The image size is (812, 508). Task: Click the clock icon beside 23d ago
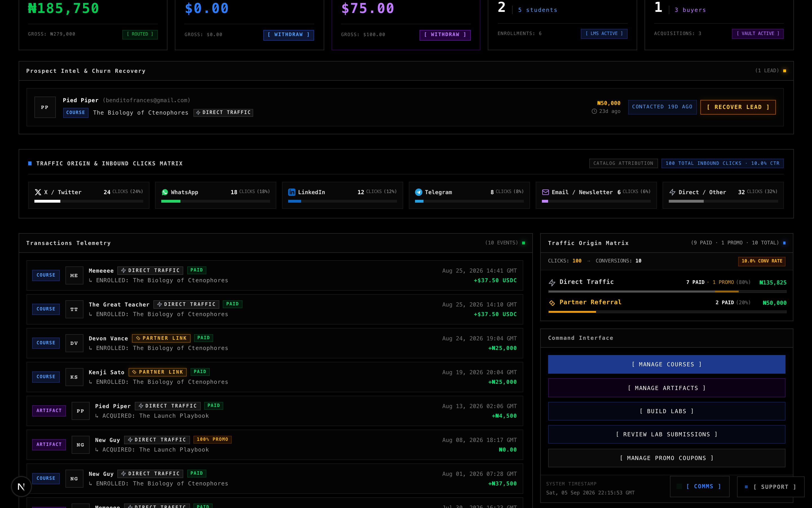594,111
